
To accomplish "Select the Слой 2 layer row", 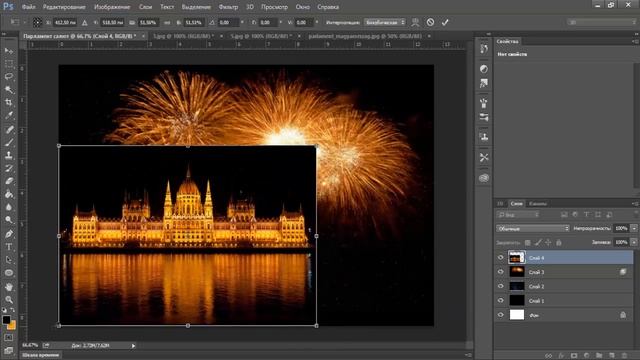I will 564,286.
